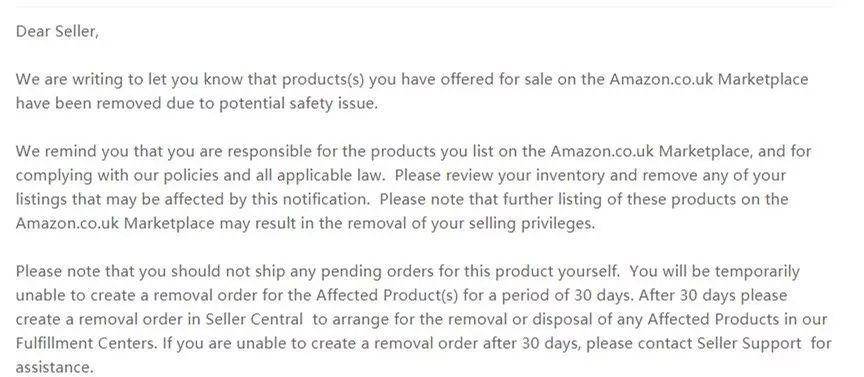
Task: Click the phrase "all applicable law"
Action: (x=326, y=176)
